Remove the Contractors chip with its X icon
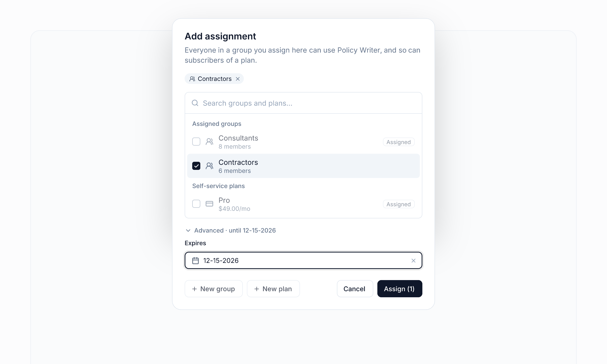Viewport: 607px width, 364px height. click(x=238, y=79)
